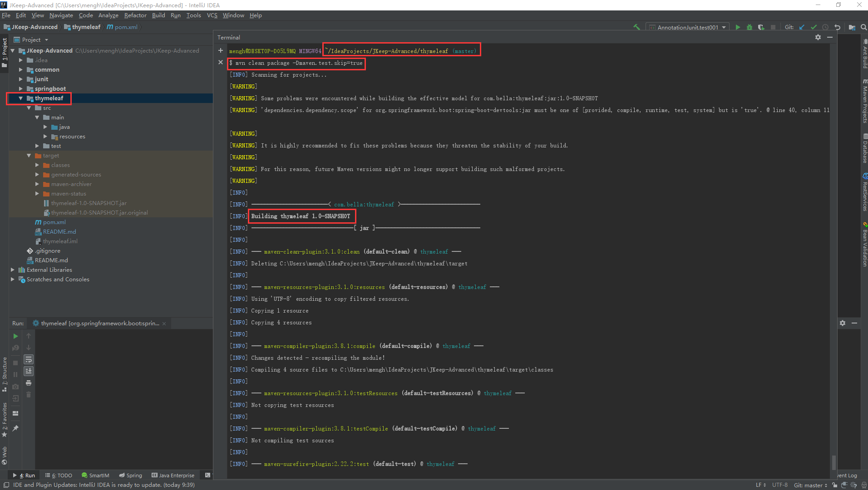868x490 pixels.
Task: Open the Refactor menu
Action: pyautogui.click(x=135, y=15)
